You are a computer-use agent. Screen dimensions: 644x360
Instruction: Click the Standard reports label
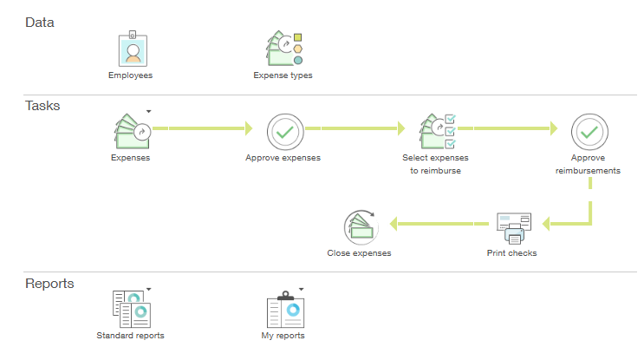130,336
